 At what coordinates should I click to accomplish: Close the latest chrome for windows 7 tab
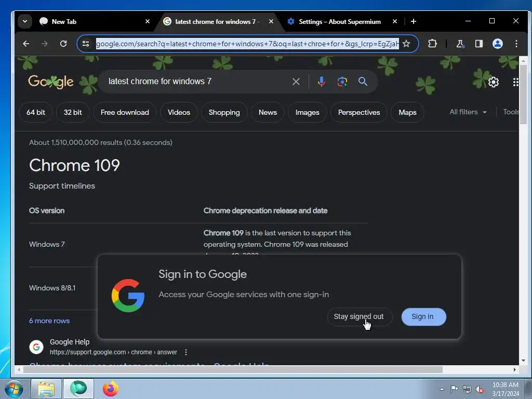271,21
